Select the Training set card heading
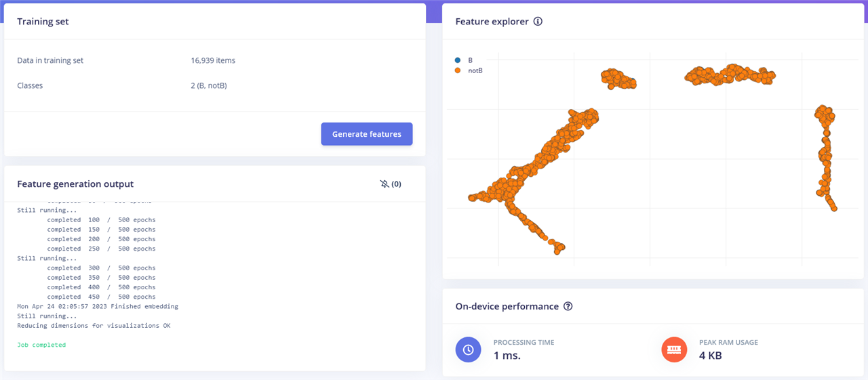The image size is (868, 380). pyautogui.click(x=43, y=22)
